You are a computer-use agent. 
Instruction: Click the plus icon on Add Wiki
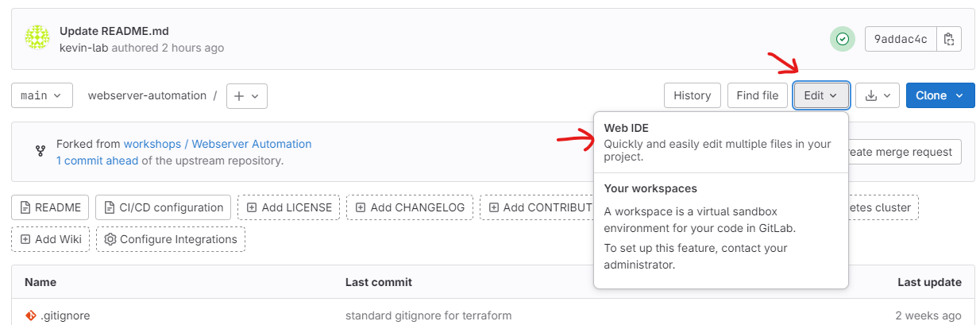click(x=25, y=239)
